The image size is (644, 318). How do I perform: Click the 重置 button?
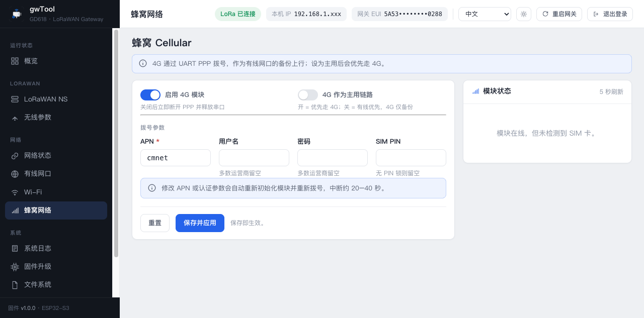click(x=155, y=223)
